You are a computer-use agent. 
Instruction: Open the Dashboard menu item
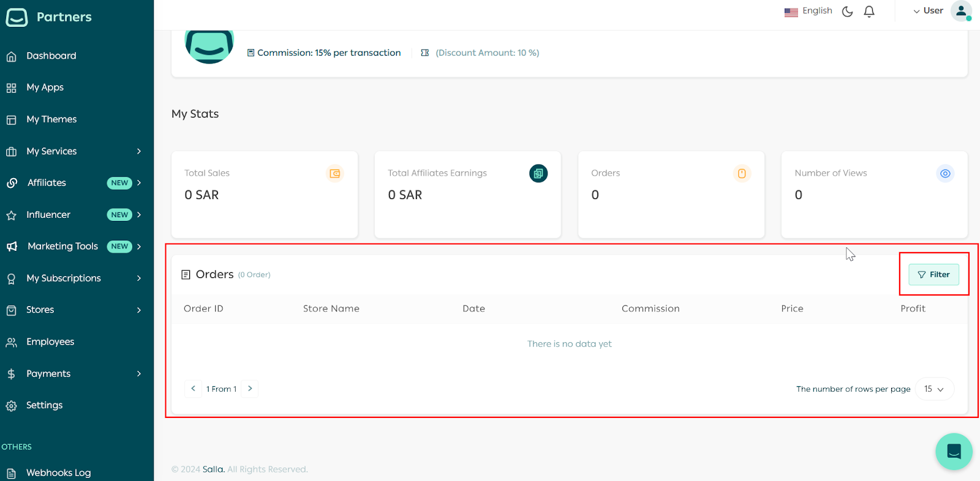pyautogui.click(x=51, y=56)
